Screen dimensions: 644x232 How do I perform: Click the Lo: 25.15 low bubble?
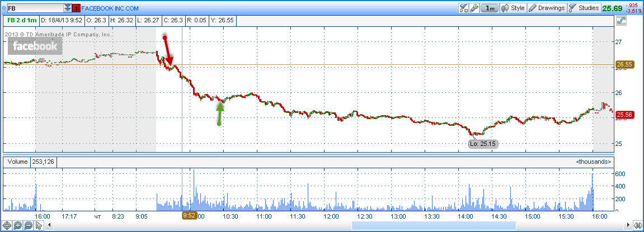point(484,144)
